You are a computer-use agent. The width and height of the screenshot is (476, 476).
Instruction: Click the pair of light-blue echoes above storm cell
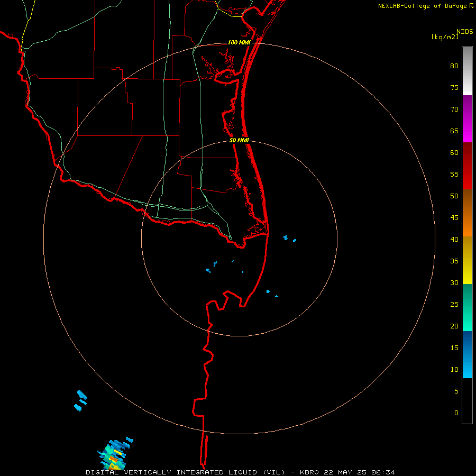click(80, 401)
